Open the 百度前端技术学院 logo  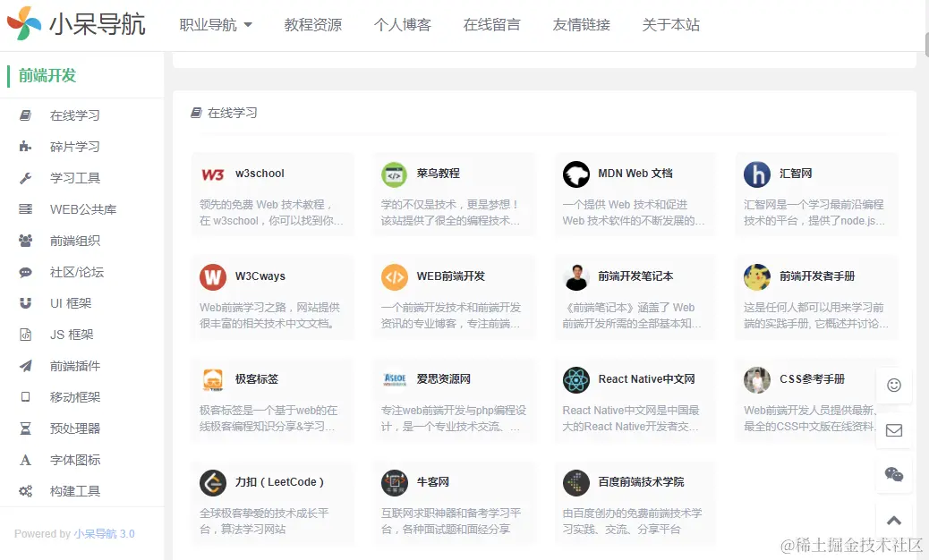pos(575,483)
